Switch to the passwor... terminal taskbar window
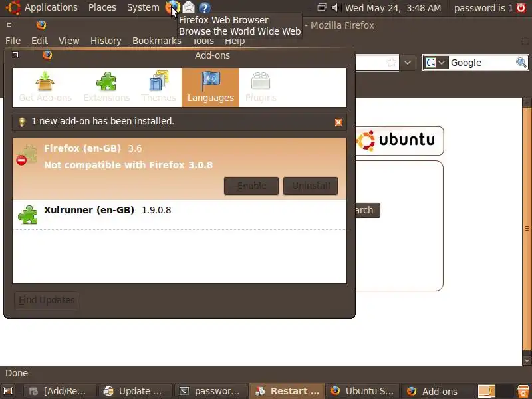The width and height of the screenshot is (532, 399). (x=211, y=391)
